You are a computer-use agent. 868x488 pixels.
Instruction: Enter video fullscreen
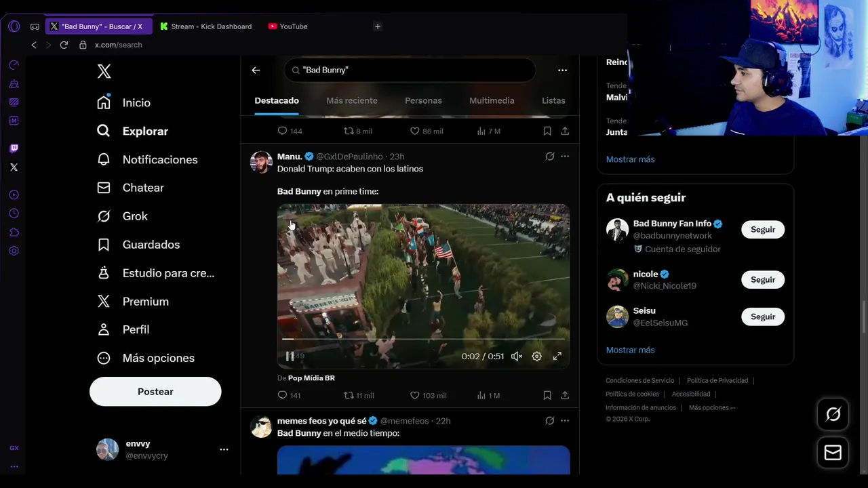[557, 356]
